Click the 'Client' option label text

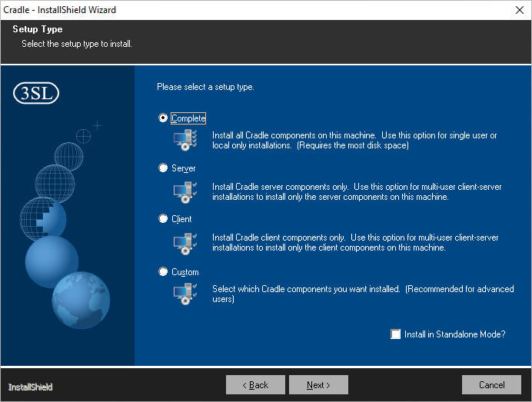181,219
